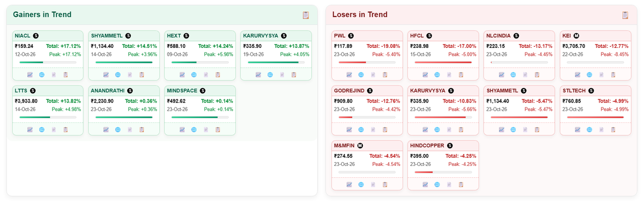Open the chart icon on Gainers KARURVYSYA card
The width and height of the screenshot is (644, 203).
pyautogui.click(x=259, y=75)
